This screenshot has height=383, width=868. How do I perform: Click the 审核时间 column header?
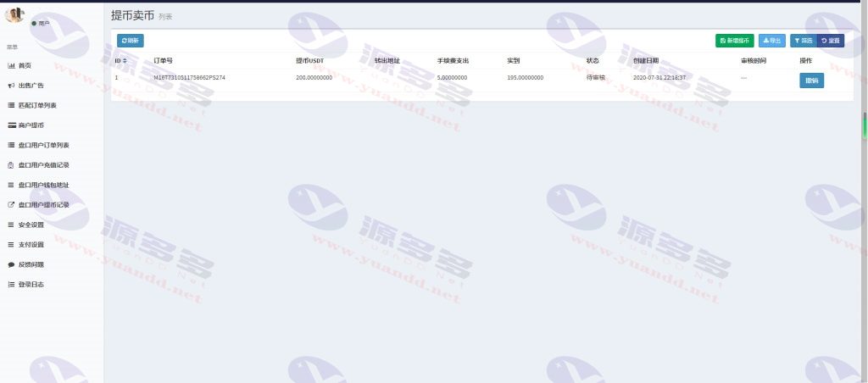(754, 60)
